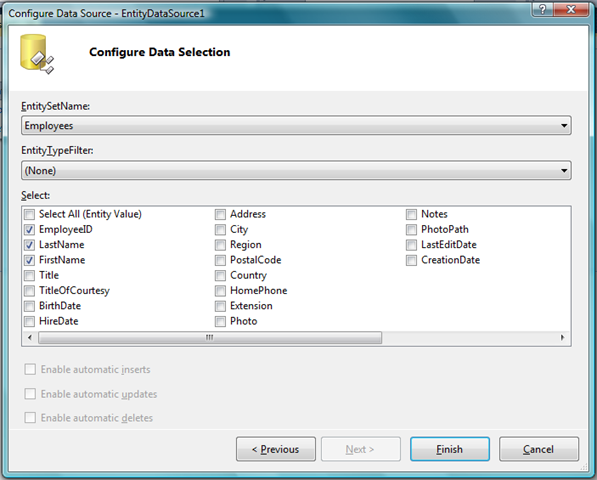597x480 pixels.
Task: Select the HireDate checkbox
Action: tap(29, 321)
